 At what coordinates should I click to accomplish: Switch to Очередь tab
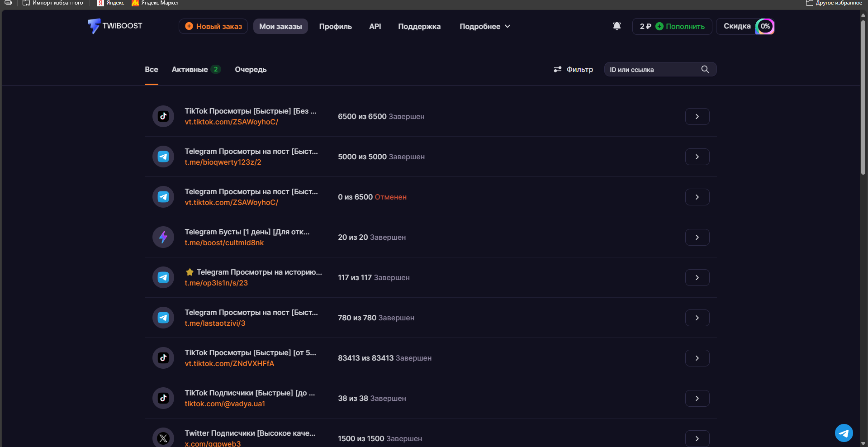point(251,69)
